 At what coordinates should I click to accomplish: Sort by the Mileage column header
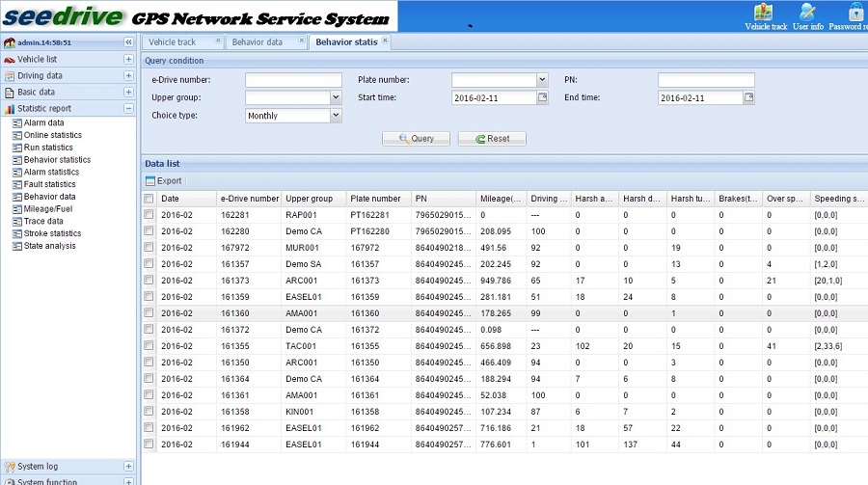[500, 199]
